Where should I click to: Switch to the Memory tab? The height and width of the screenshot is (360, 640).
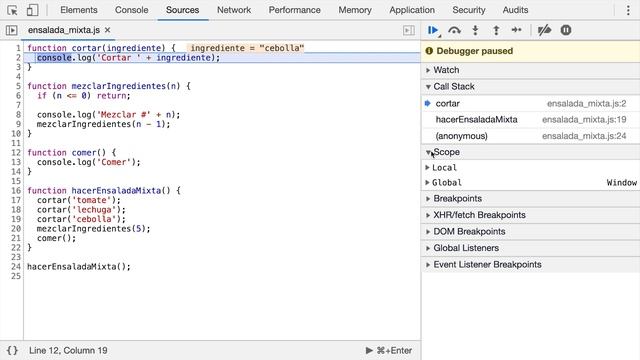click(x=355, y=10)
